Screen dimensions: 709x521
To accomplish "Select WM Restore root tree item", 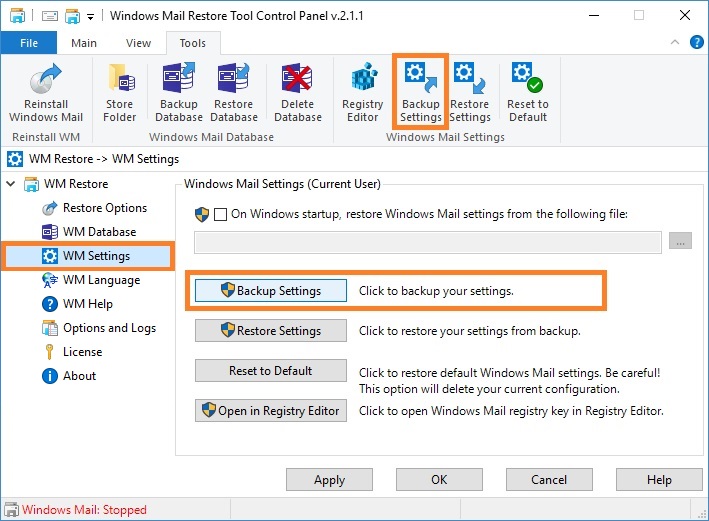I will [x=67, y=184].
